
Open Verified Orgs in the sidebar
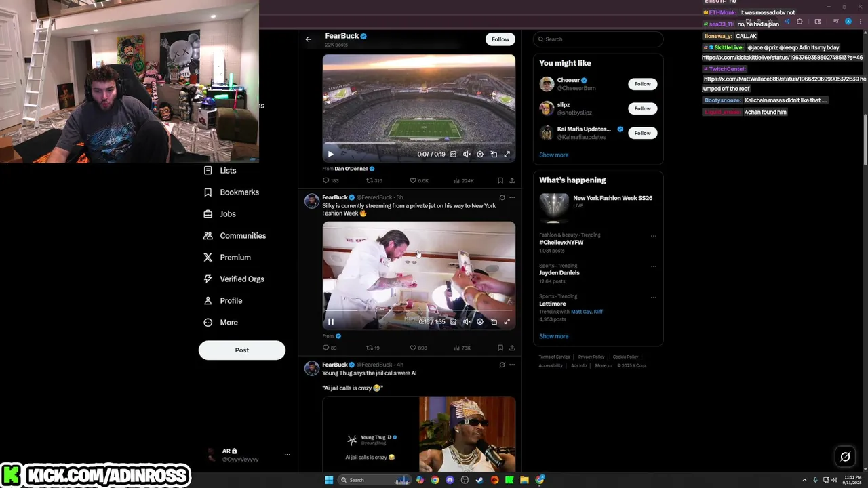tap(234, 279)
